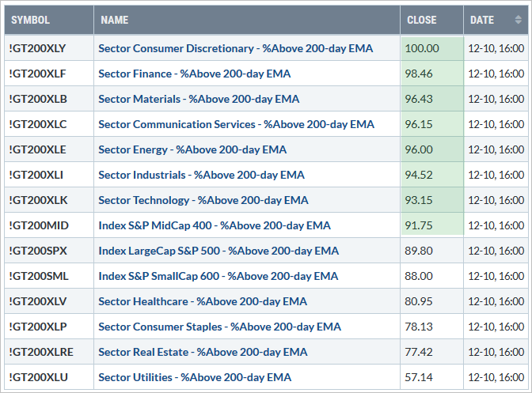
Task: Sort table by the DATE sort arrows icon
Action: (518, 20)
